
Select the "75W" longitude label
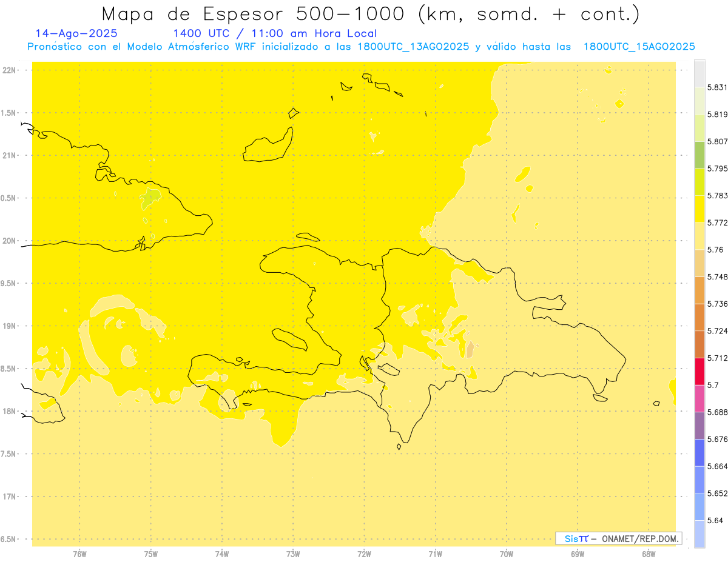pos(151,554)
